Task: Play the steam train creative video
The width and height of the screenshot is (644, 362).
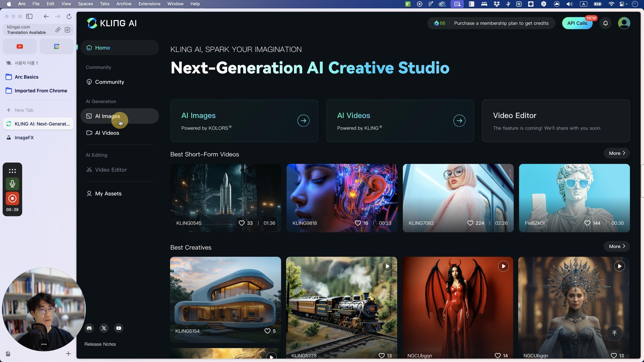Action: click(x=387, y=266)
